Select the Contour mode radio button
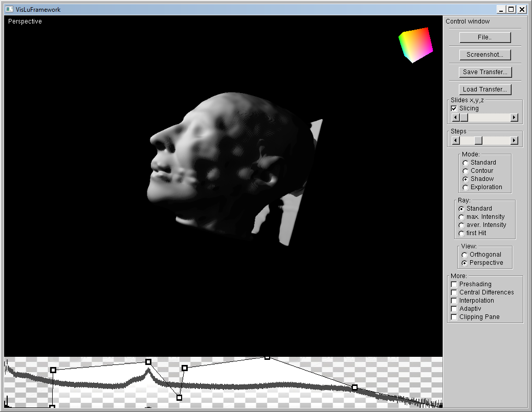The width and height of the screenshot is (532, 412). pyautogui.click(x=465, y=171)
